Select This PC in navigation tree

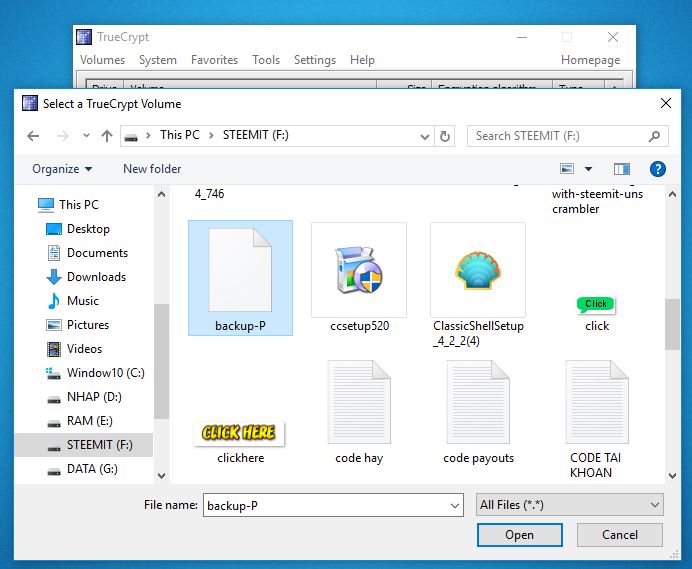(x=68, y=205)
